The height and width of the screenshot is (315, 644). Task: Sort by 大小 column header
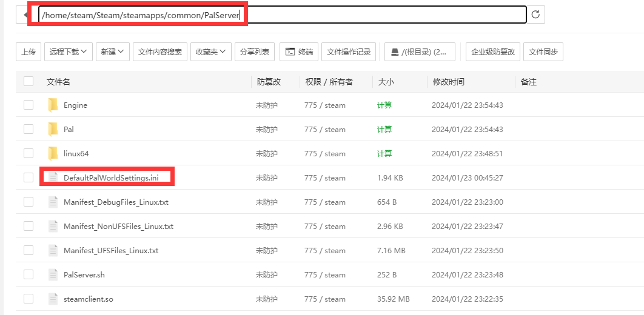pyautogui.click(x=386, y=82)
